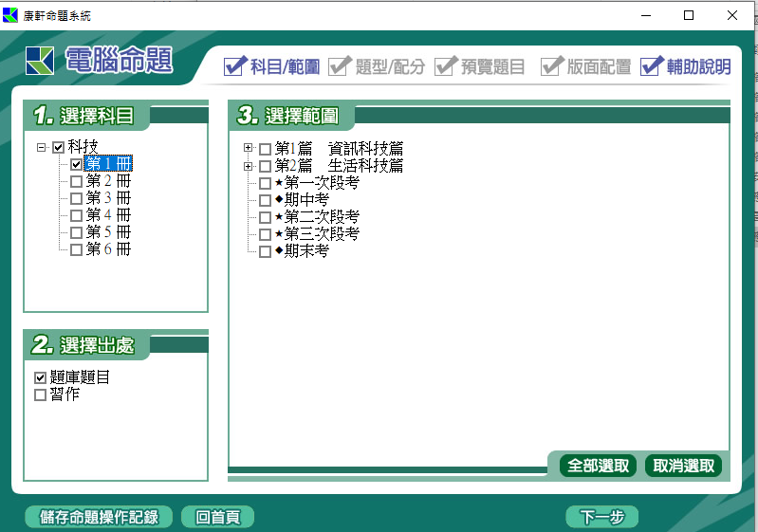The width and height of the screenshot is (758, 532).
Task: Uncheck the 題庫題目 source checkbox
Action: tap(41, 377)
